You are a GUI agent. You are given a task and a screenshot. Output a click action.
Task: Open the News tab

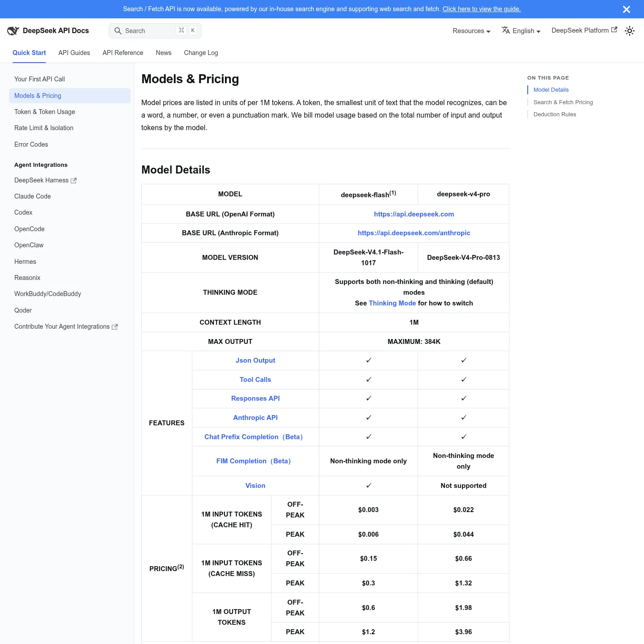click(x=164, y=53)
